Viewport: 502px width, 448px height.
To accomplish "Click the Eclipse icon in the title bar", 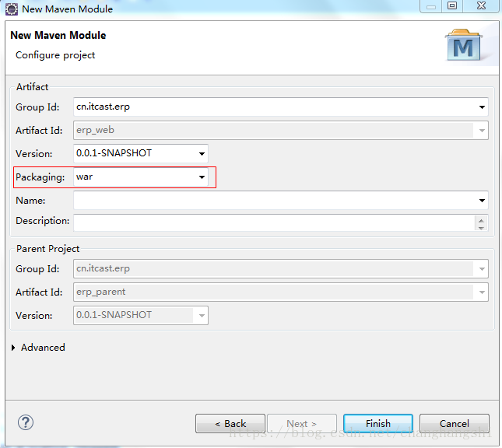I will point(12,9).
